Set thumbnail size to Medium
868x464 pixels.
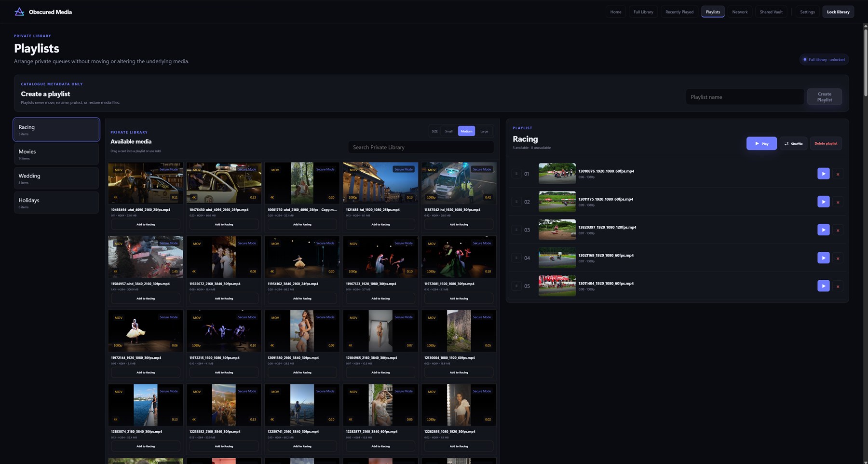tap(466, 131)
